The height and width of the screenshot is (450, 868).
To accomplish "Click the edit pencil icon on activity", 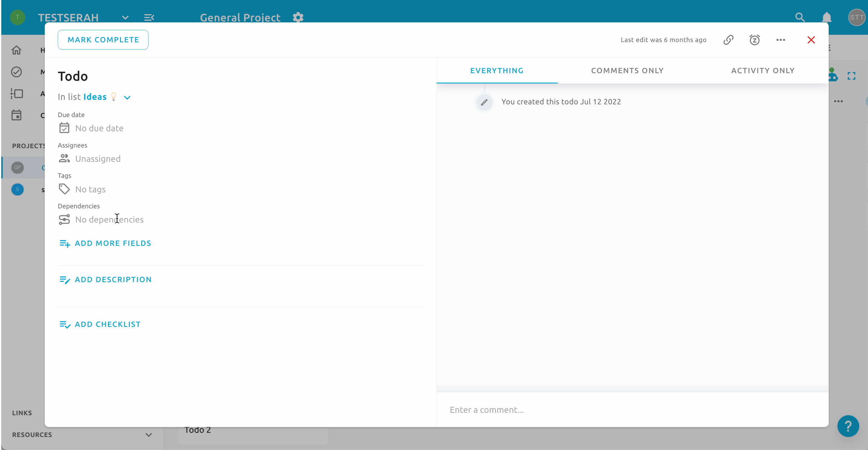I will 484,102.
